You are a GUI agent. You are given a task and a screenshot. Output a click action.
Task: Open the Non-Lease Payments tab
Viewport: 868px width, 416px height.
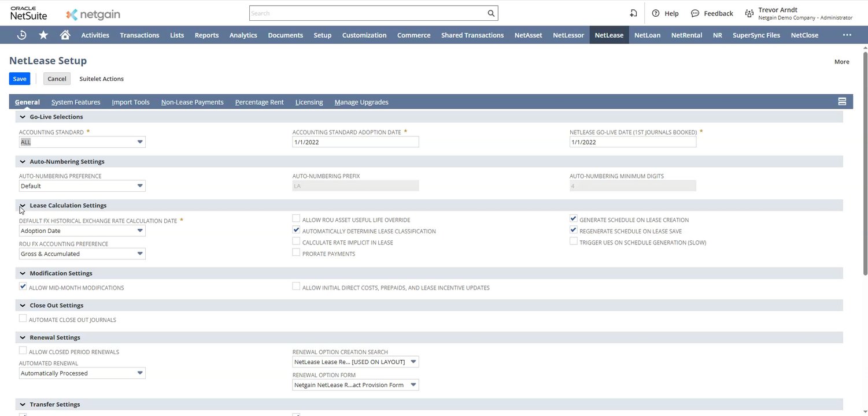click(193, 102)
